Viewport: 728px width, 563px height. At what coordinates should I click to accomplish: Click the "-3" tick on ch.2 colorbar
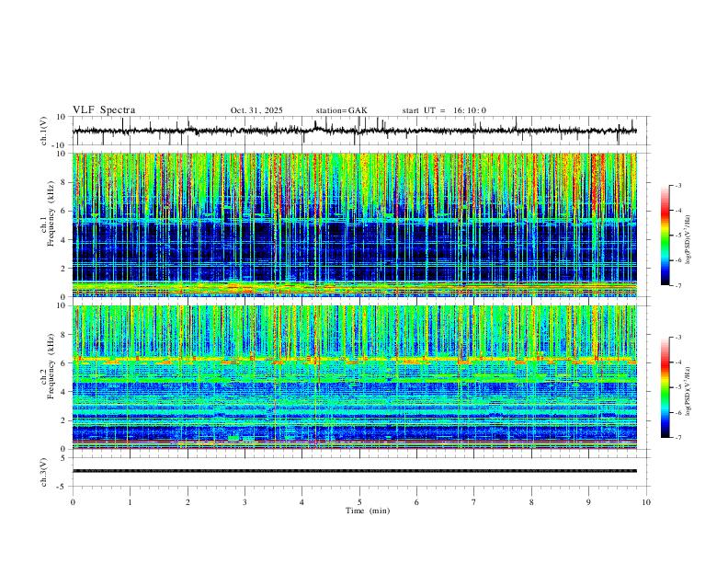[x=677, y=338]
